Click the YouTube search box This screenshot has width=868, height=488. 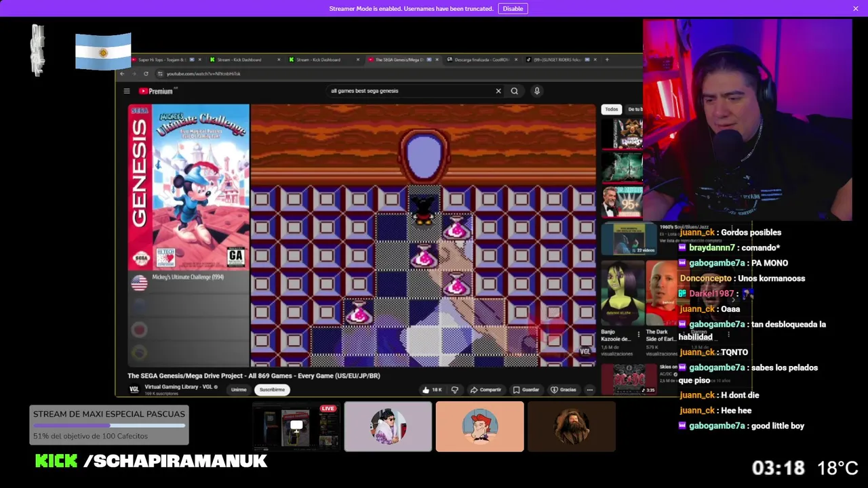tap(410, 91)
